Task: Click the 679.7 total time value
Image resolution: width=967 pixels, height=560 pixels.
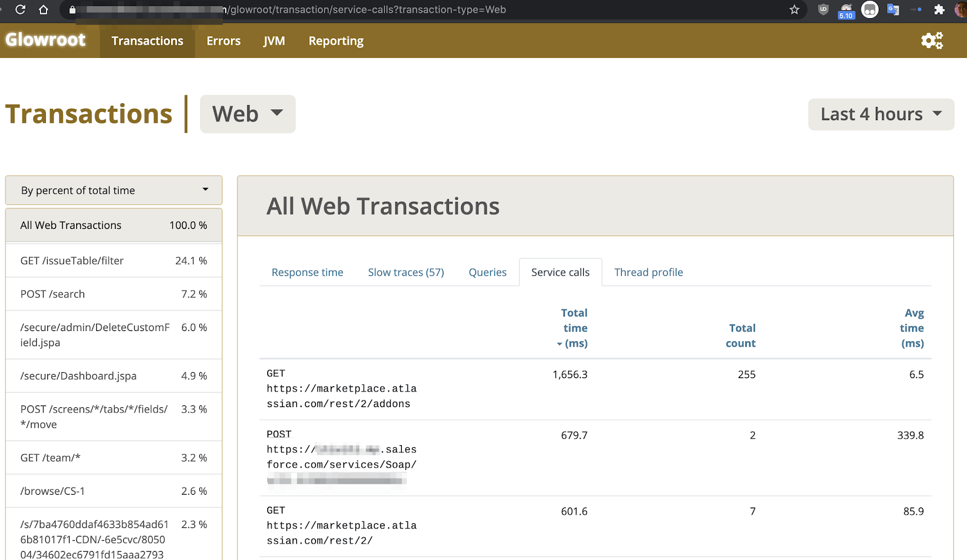Action: click(x=574, y=436)
